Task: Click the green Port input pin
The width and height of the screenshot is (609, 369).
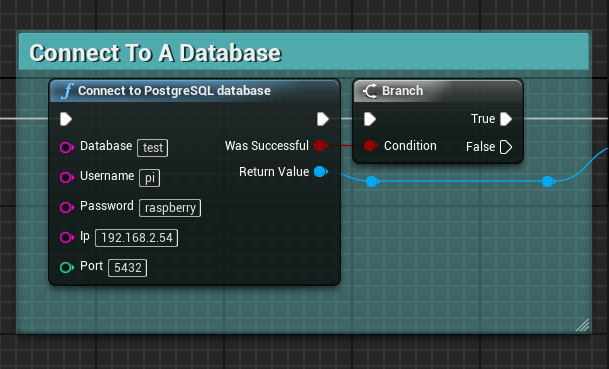Action: pyautogui.click(x=67, y=267)
